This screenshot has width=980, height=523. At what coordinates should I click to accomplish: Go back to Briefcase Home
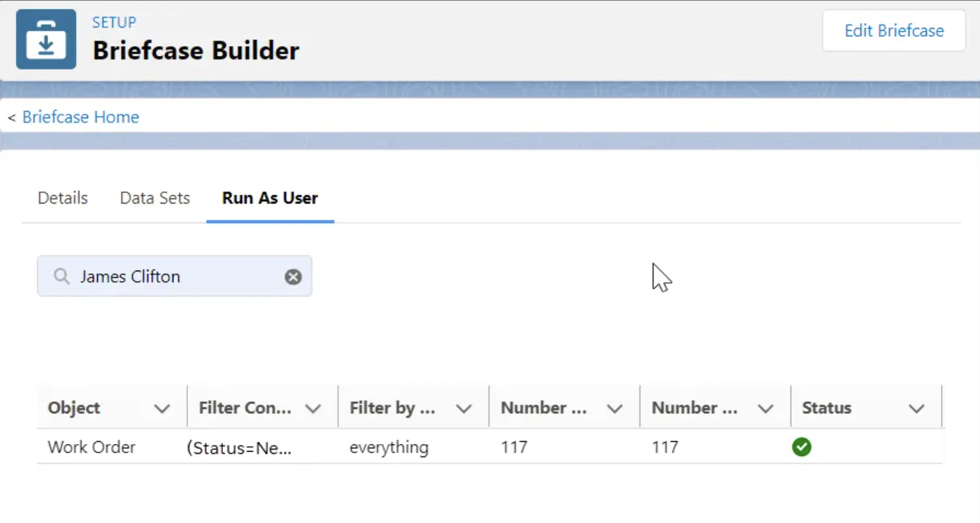80,117
